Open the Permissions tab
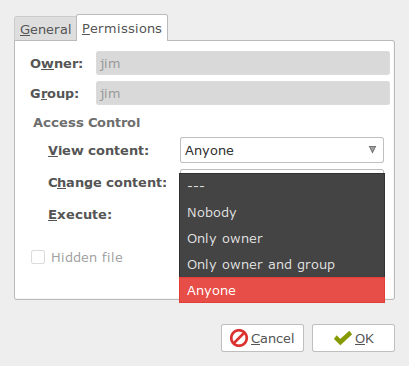The height and width of the screenshot is (366, 409). [x=122, y=28]
